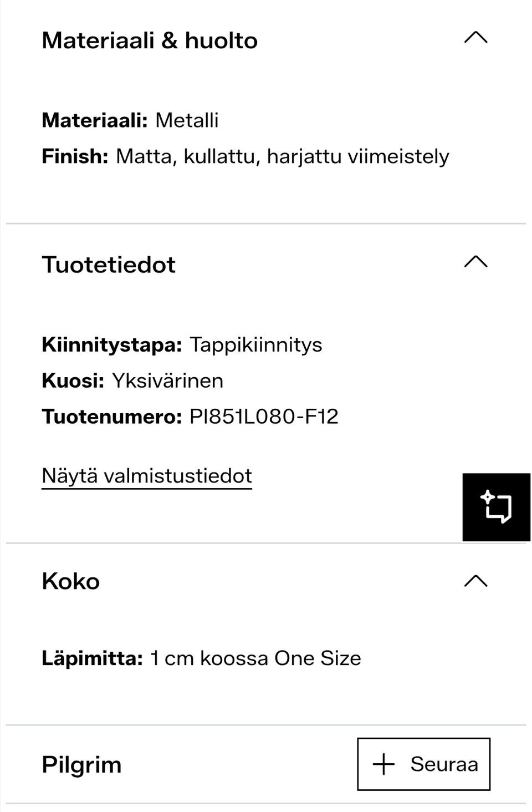The width and height of the screenshot is (532, 812).
Task: Open the Tuotetiedot section header
Action: coord(109,264)
